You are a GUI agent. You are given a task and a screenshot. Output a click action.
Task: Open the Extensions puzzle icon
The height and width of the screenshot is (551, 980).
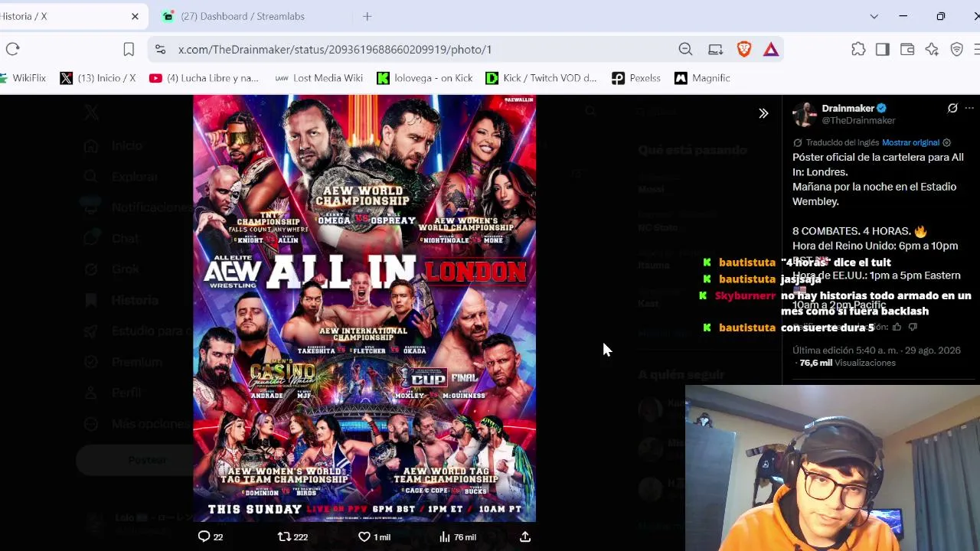coord(858,49)
